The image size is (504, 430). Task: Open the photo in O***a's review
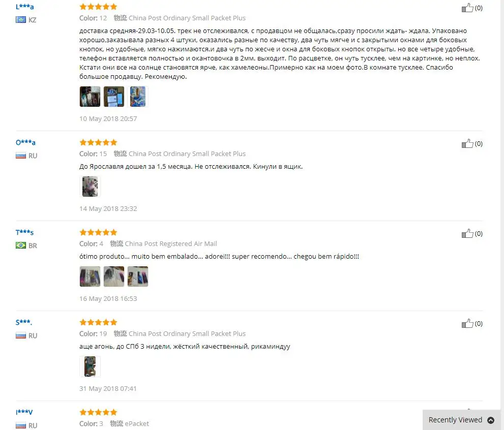coord(90,186)
